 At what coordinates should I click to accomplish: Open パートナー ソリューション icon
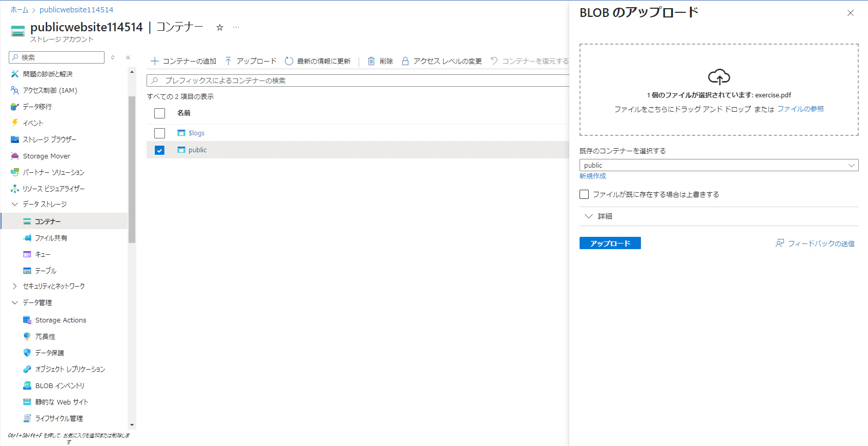15,172
